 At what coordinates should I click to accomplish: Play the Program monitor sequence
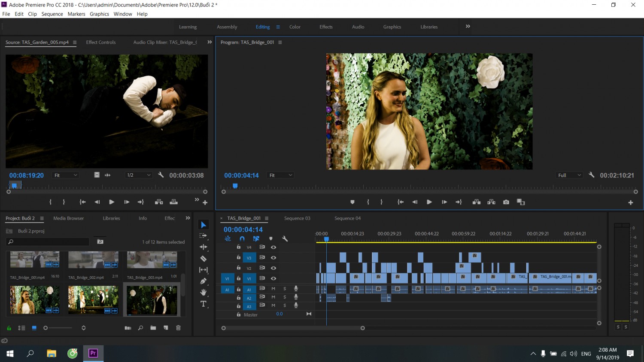pos(429,202)
